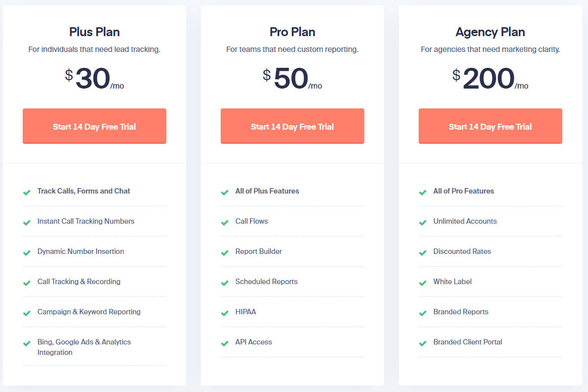Image resolution: width=588 pixels, height=392 pixels.
Task: Click the $200/mo Agency price
Action: tap(490, 79)
